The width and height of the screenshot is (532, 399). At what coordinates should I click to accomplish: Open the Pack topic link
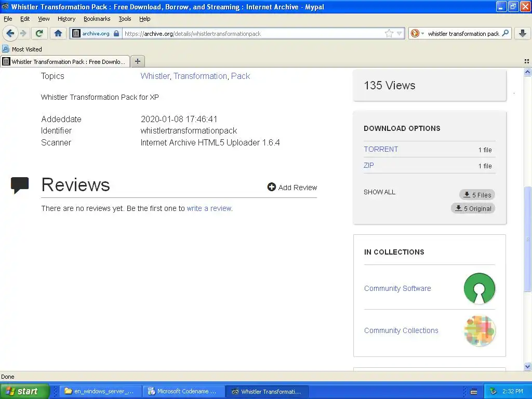(241, 76)
